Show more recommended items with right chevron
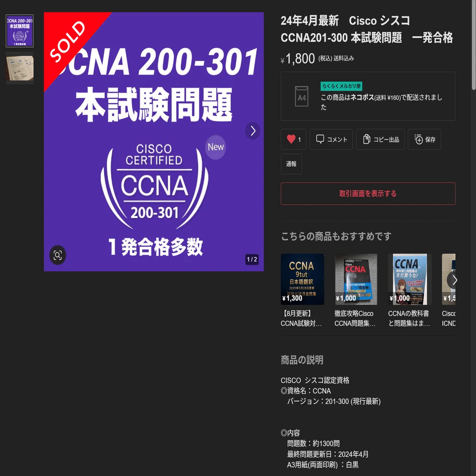The image size is (476, 476). (x=453, y=280)
